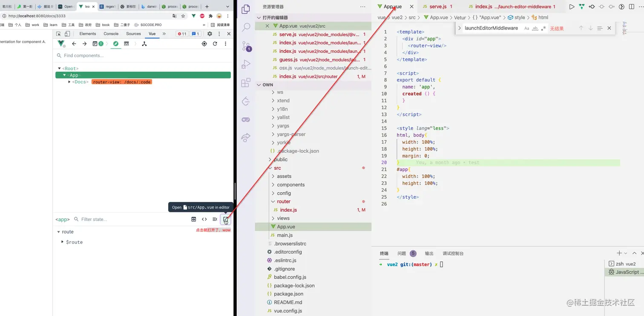Viewport: 644px width, 316px height.
Task: Open serve.js editor tab
Action: pos(437,7)
